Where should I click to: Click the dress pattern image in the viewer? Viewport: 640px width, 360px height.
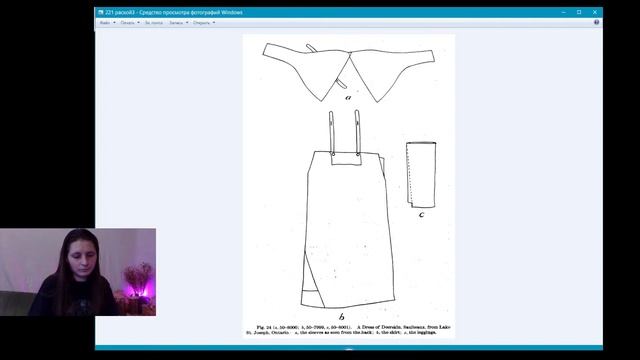349,186
